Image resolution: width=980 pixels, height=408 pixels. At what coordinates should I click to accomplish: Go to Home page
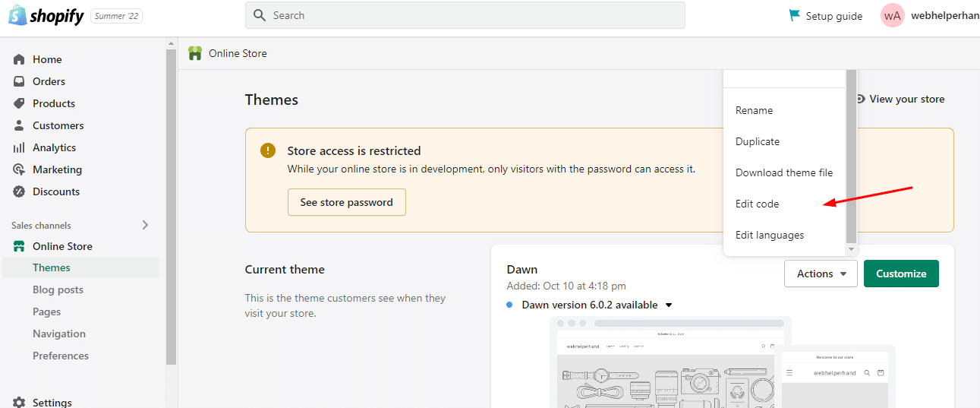coord(47,59)
